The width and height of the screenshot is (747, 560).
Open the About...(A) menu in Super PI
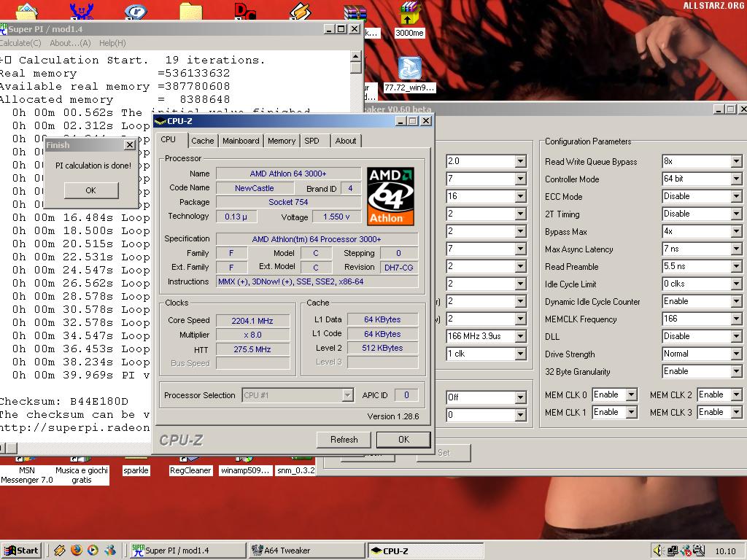[70, 43]
